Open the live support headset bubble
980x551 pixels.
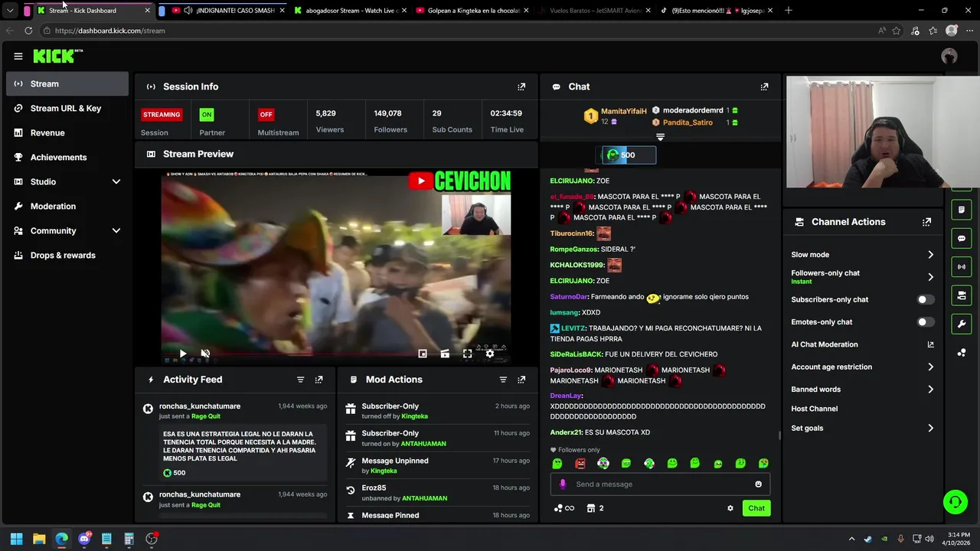[955, 502]
